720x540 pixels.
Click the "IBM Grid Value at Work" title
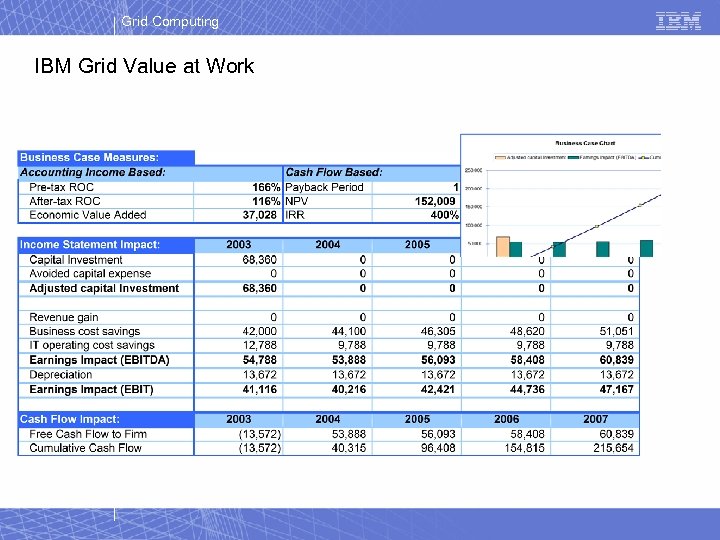[144, 66]
